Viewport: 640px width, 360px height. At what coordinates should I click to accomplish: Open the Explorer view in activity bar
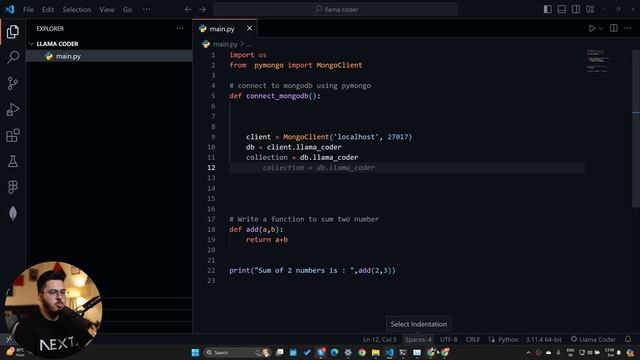point(13,31)
